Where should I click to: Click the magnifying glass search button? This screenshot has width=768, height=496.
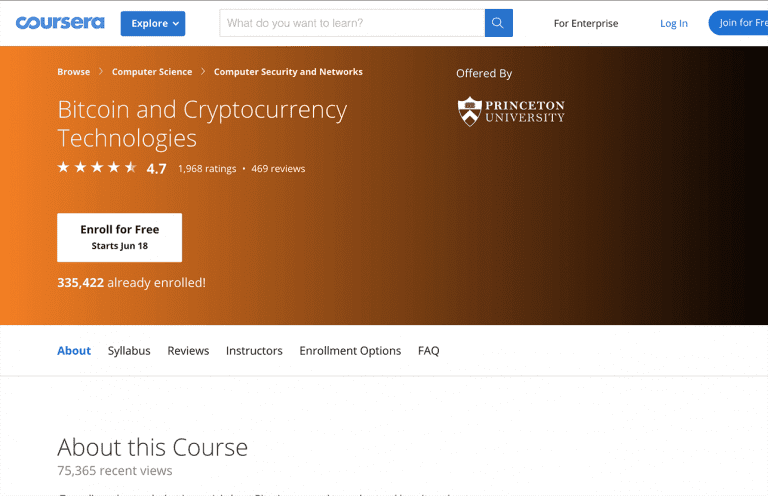coord(499,23)
